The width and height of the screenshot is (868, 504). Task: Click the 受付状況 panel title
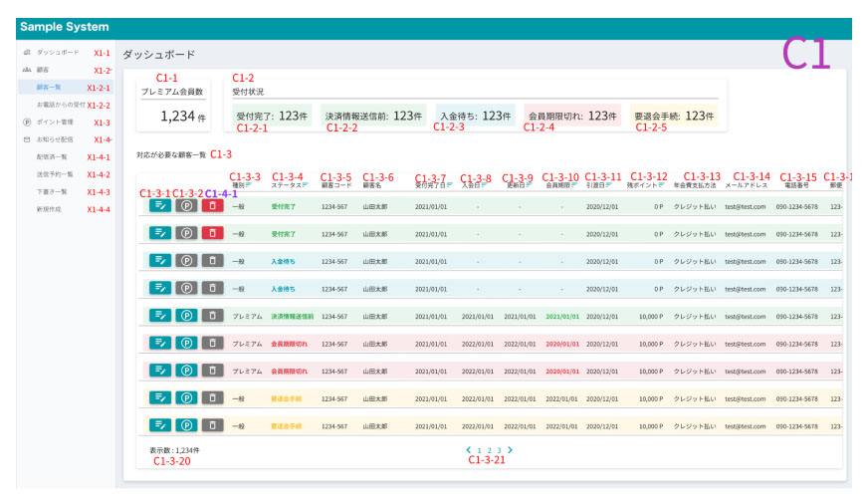coord(248,92)
